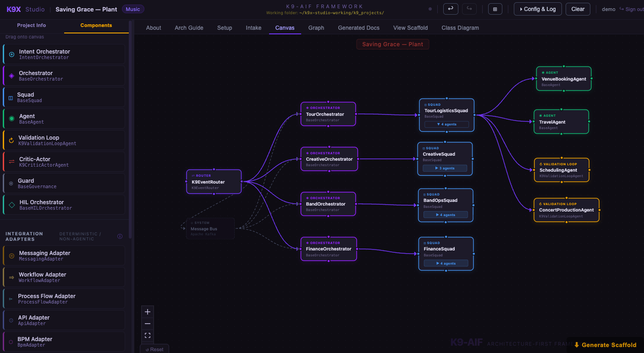
Task: Select the Components sidebar tab
Action: (96, 26)
